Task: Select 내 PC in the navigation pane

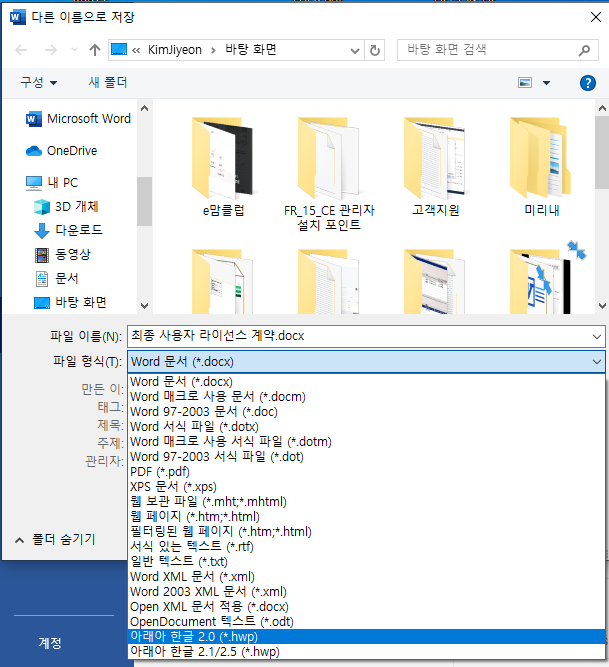Action: [x=52, y=182]
